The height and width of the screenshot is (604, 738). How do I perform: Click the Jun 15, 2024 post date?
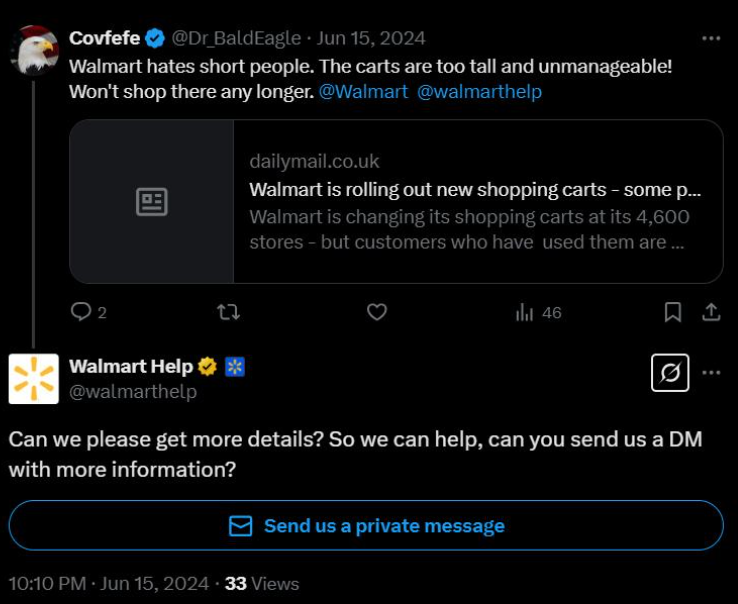(x=371, y=38)
